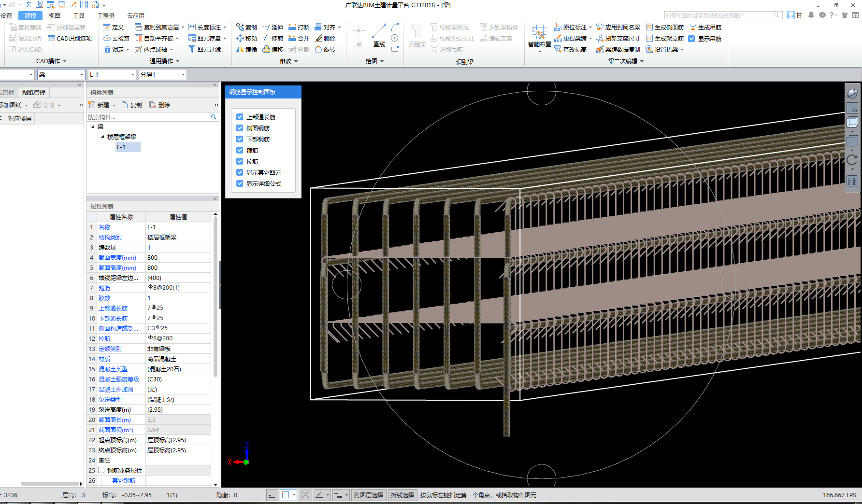The height and width of the screenshot is (504, 862).
Task: Toggle 显示吊筋 checkbox in ribbon
Action: 691,39
